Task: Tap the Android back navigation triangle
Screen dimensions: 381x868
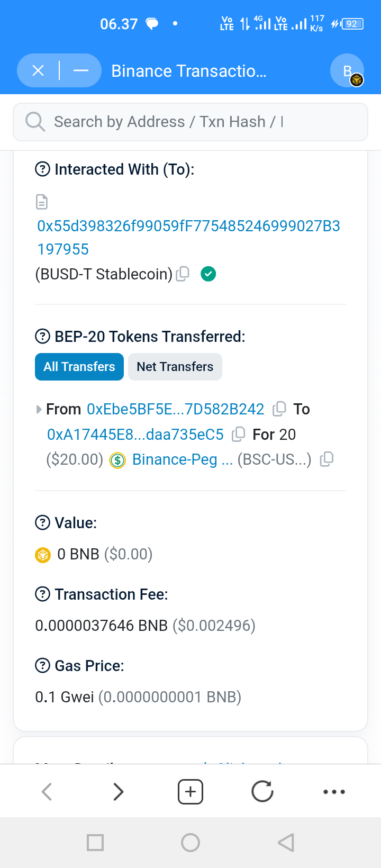Action: [286, 842]
